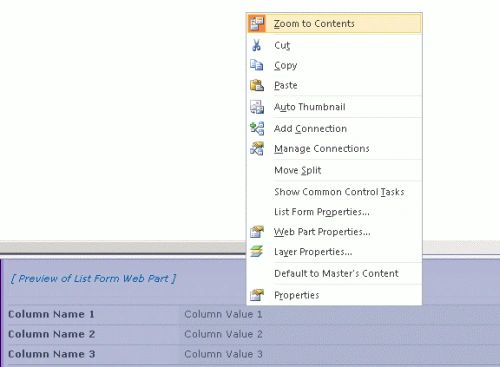Image resolution: width=500 pixels, height=367 pixels.
Task: Select Auto Thumbnail menu entry
Action: [x=334, y=107]
